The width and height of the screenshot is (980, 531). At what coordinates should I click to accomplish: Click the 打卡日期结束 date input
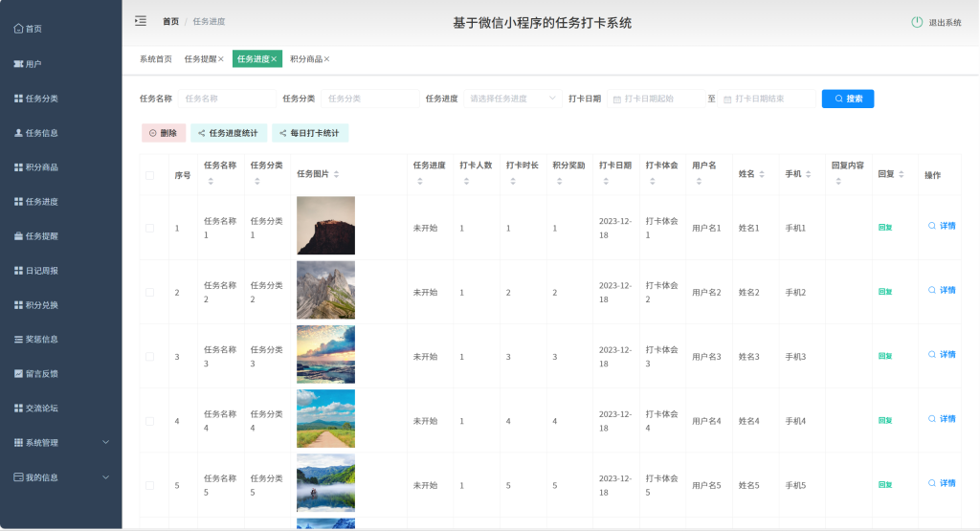[767, 99]
